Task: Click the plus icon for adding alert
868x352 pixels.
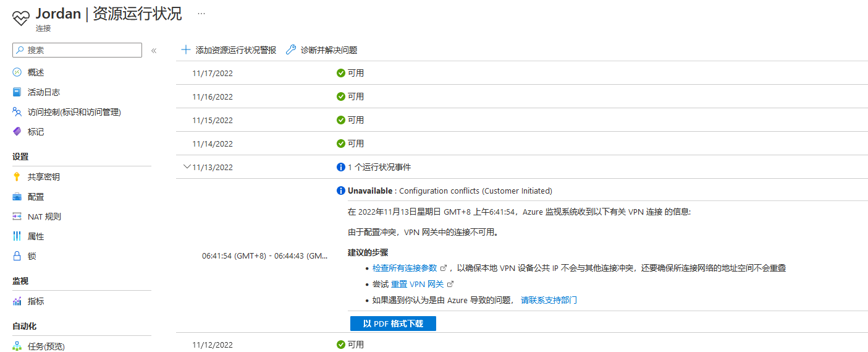Action: [185, 49]
